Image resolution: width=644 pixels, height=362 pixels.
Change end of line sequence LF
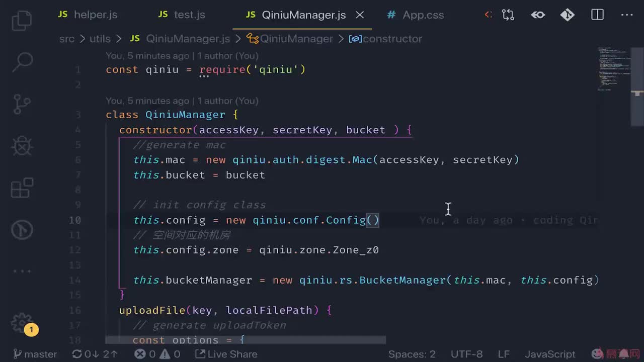point(504,354)
